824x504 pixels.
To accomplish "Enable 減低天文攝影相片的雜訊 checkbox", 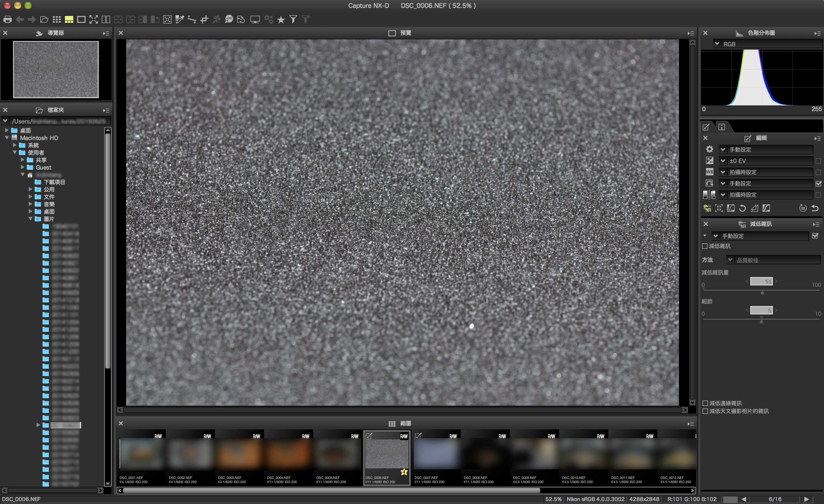I will tap(705, 411).
